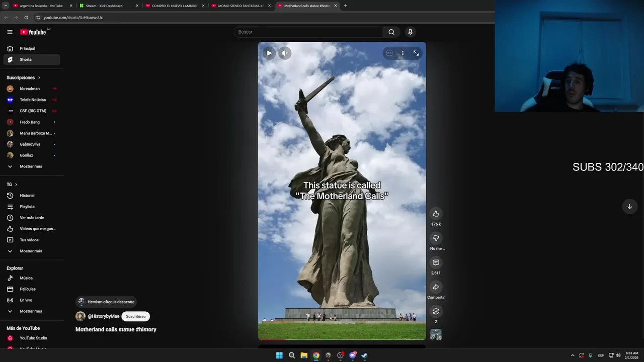Play the Motherland Calls short

269,53
